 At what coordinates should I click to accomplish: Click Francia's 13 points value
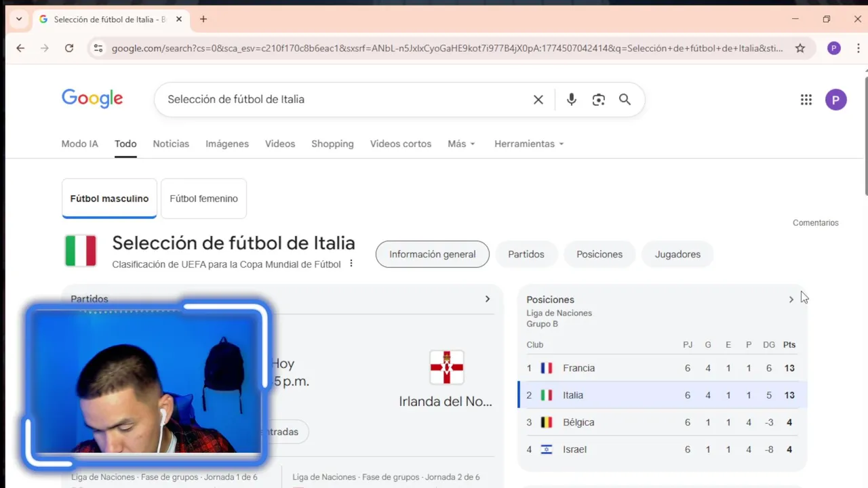789,368
